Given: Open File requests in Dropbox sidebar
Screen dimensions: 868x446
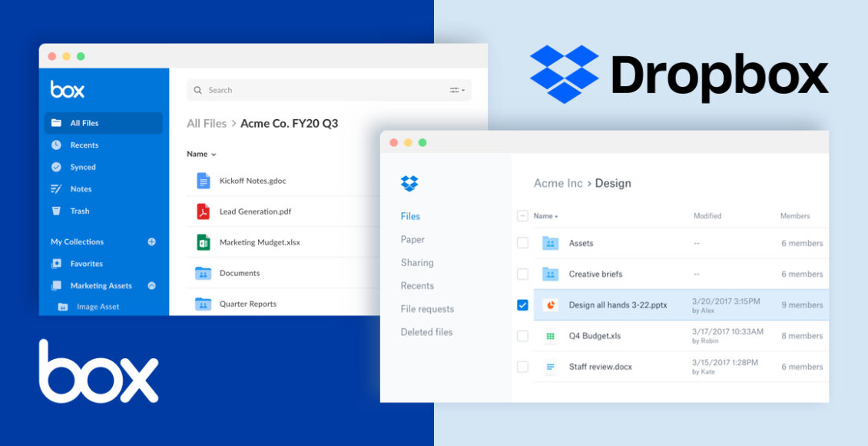Looking at the screenshot, I should (427, 309).
